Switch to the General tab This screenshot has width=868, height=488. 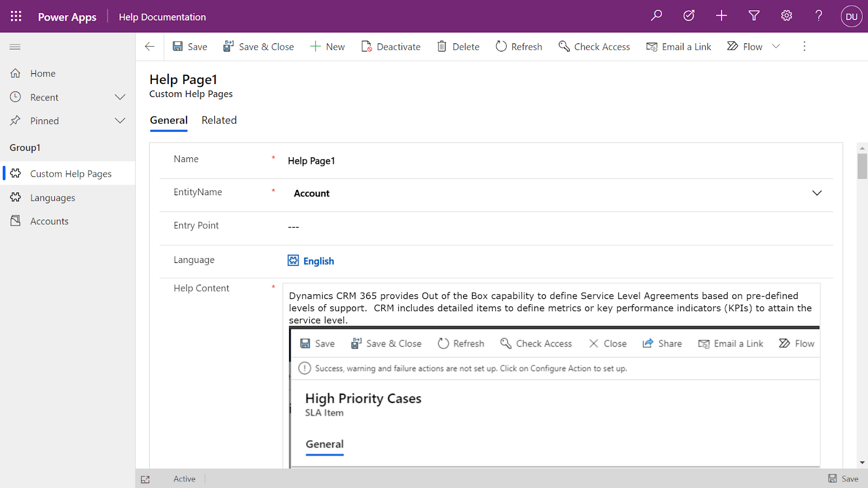tap(169, 120)
